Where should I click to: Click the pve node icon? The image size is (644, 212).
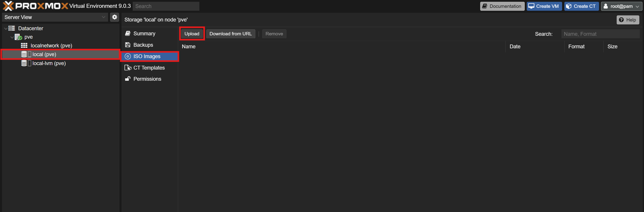coord(18,37)
